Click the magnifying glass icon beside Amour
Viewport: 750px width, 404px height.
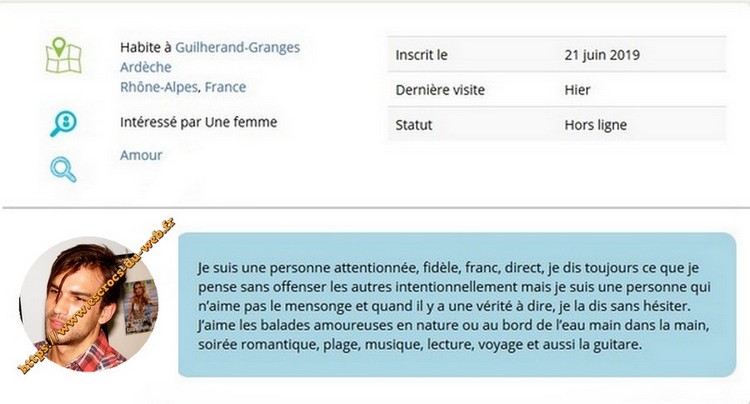point(64,169)
